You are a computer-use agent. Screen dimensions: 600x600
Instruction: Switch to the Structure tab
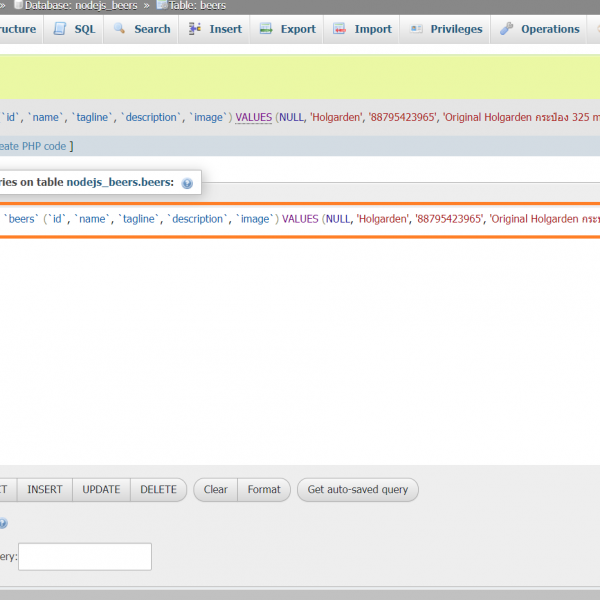18,29
